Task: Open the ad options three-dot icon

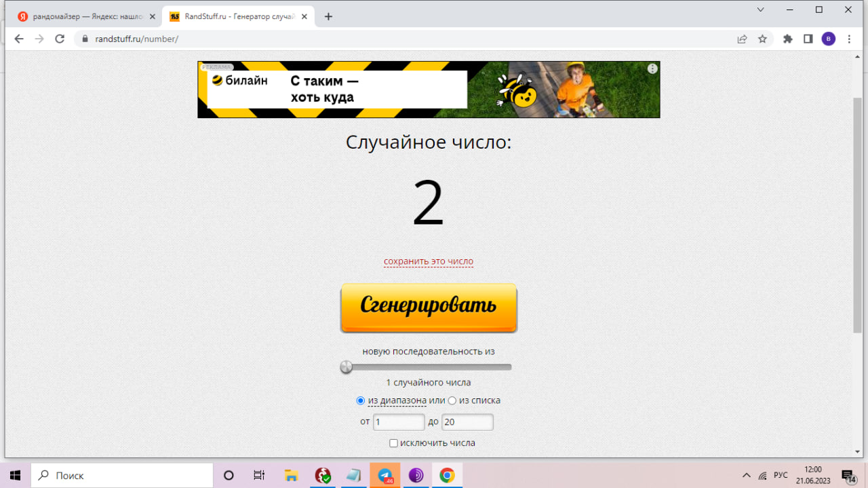Action: tap(652, 69)
